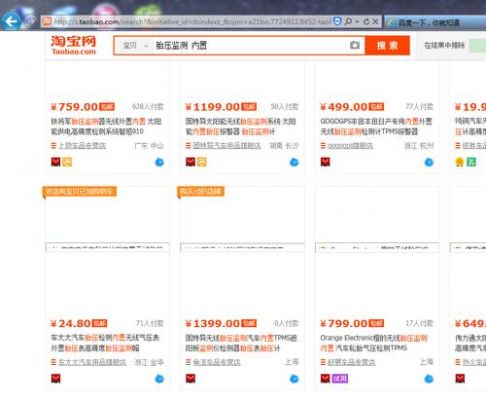
Task: Click the orange tag above ¥24.80 item image
Action: (x=79, y=192)
